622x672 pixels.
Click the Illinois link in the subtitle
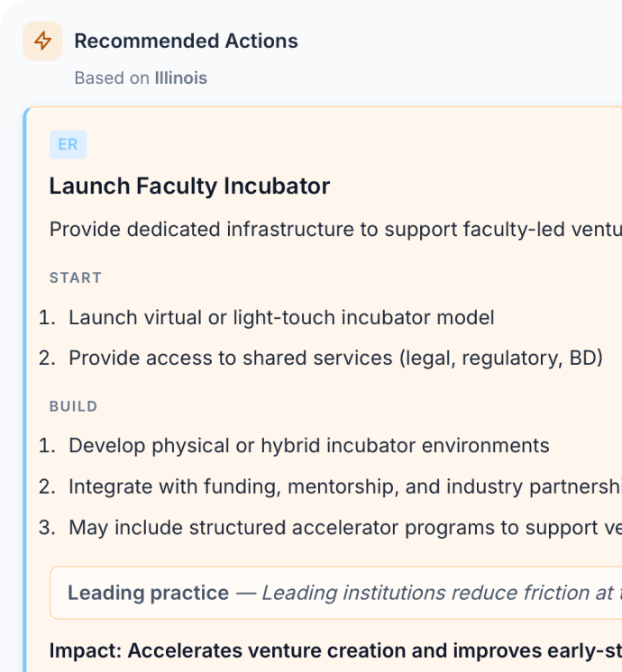tap(180, 78)
